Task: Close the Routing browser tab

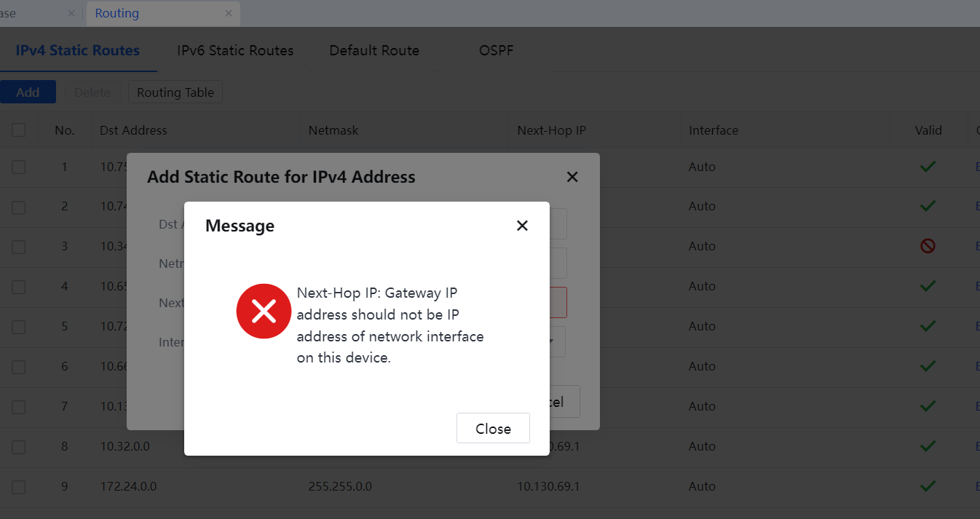Action: (x=229, y=13)
